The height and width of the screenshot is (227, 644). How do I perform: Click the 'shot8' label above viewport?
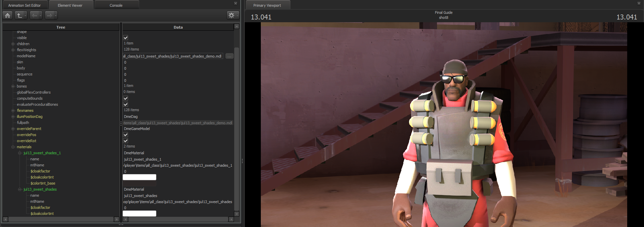[443, 18]
